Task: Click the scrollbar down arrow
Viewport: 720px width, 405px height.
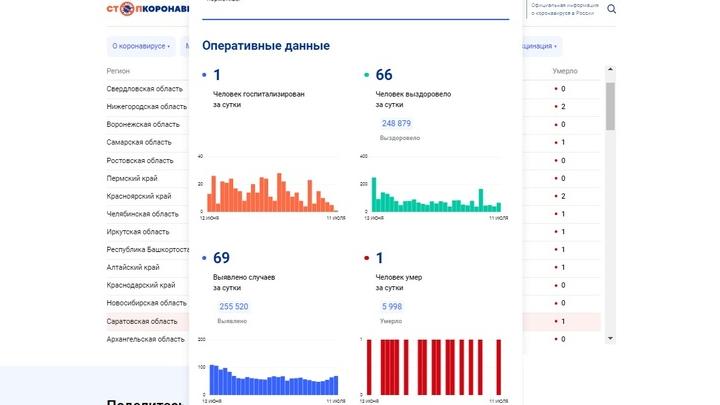Action: [x=610, y=338]
